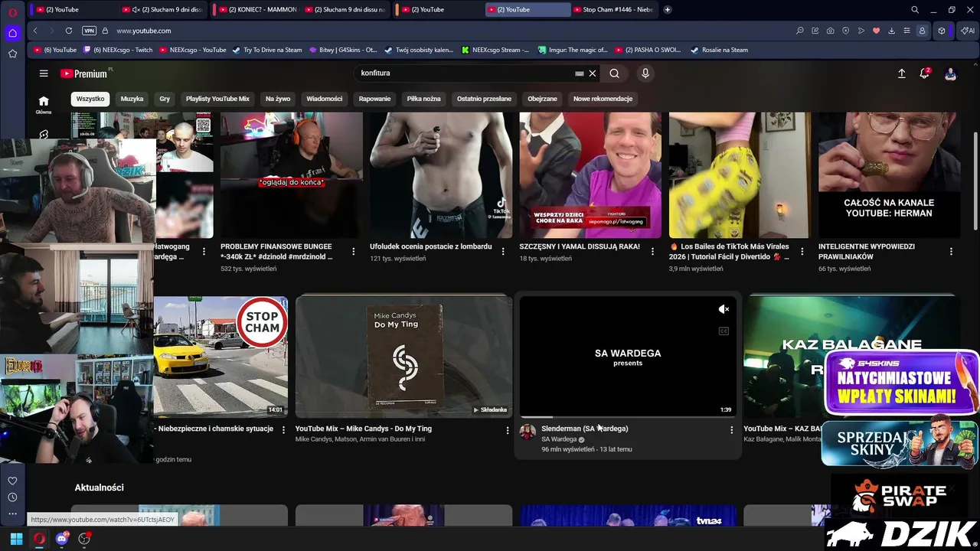Click the YouTube search magnifier button

click(614, 73)
